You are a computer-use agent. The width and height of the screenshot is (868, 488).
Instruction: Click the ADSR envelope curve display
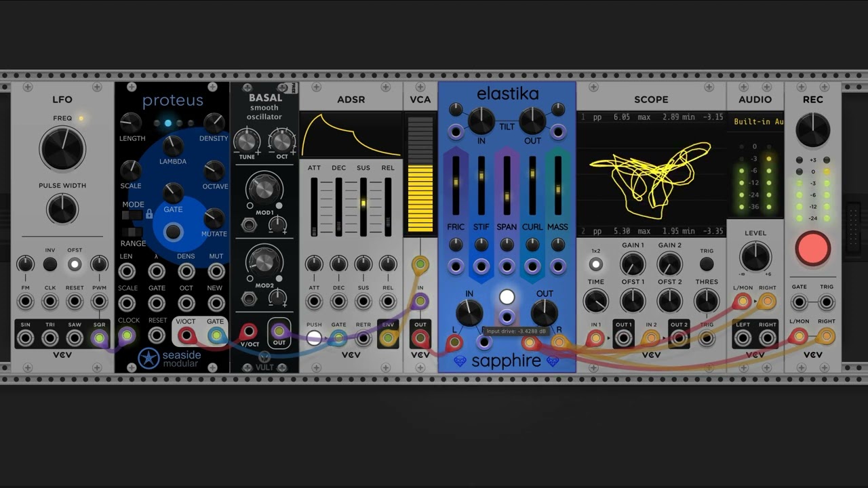351,135
